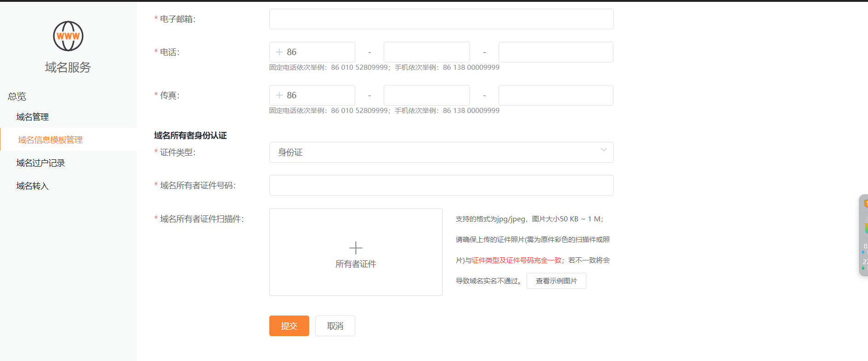Screen dimensions: 868x361
Task: Click the WWW globe logo icon
Action: pyautogui.click(x=68, y=36)
